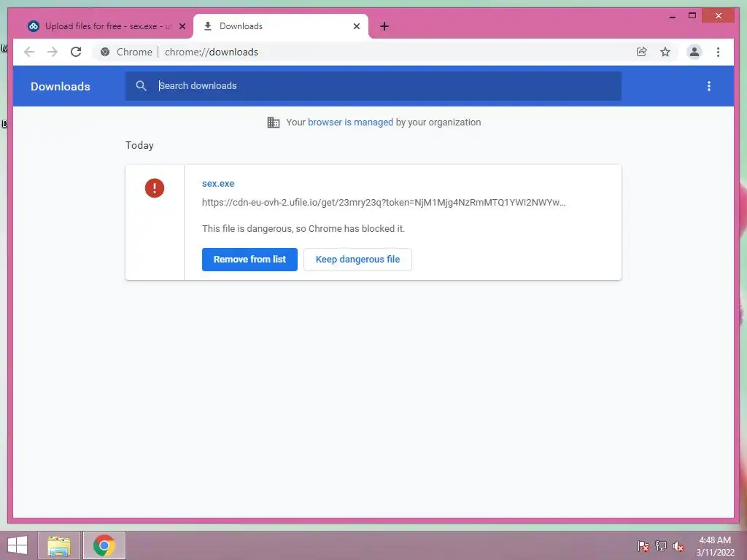The image size is (747, 560).
Task: Open Action Center flag tray icon
Action: [x=643, y=546]
